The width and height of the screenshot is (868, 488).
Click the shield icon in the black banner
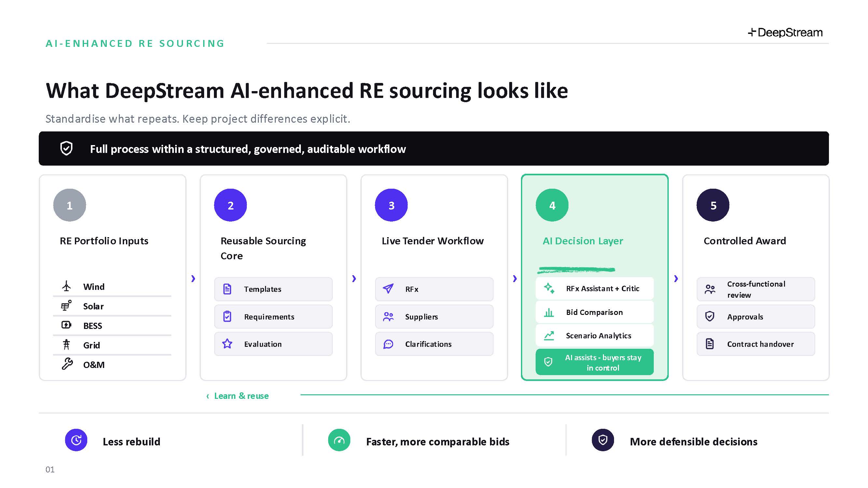point(66,148)
